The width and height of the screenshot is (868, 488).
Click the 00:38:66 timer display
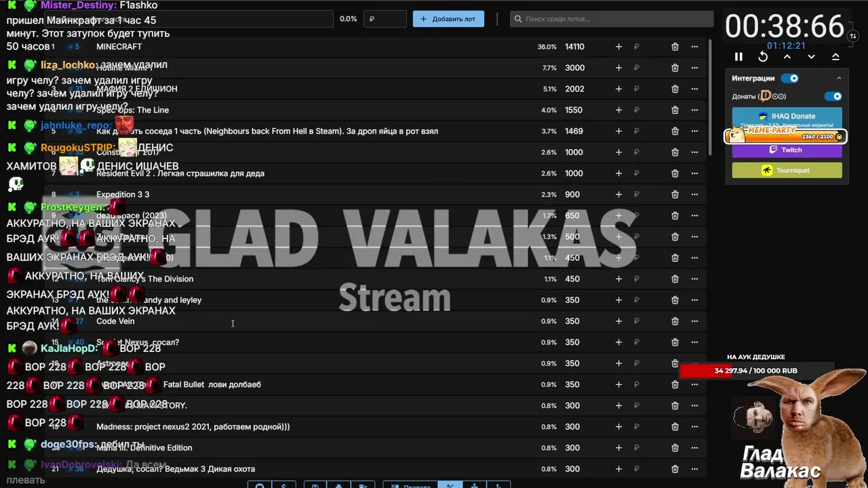pyautogui.click(x=785, y=26)
